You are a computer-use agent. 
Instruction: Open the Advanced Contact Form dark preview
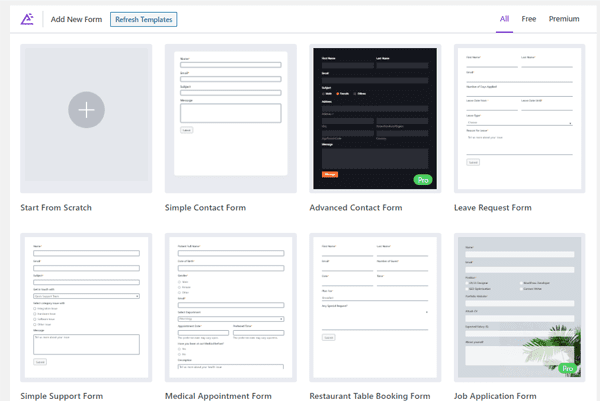point(375,118)
